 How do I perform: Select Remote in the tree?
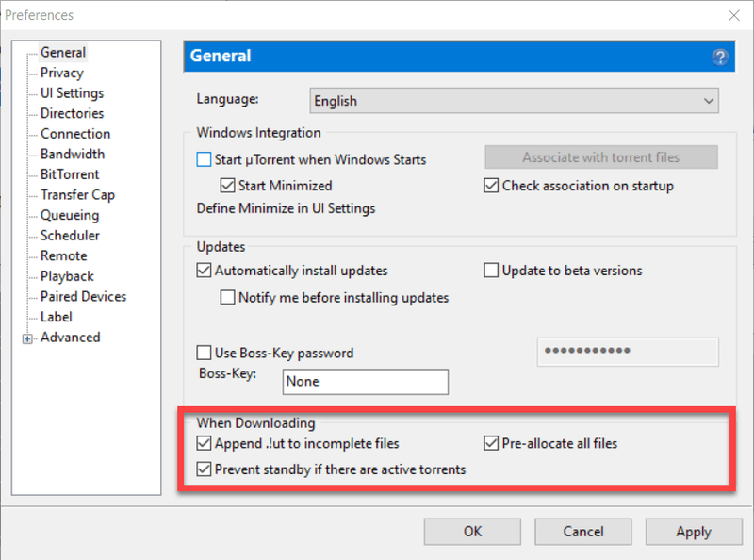(63, 255)
